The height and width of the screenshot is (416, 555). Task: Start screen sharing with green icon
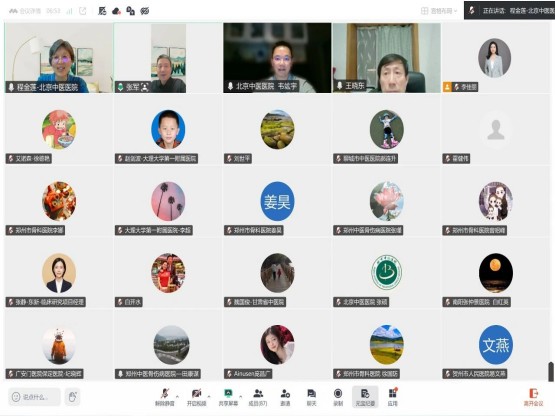(x=228, y=397)
